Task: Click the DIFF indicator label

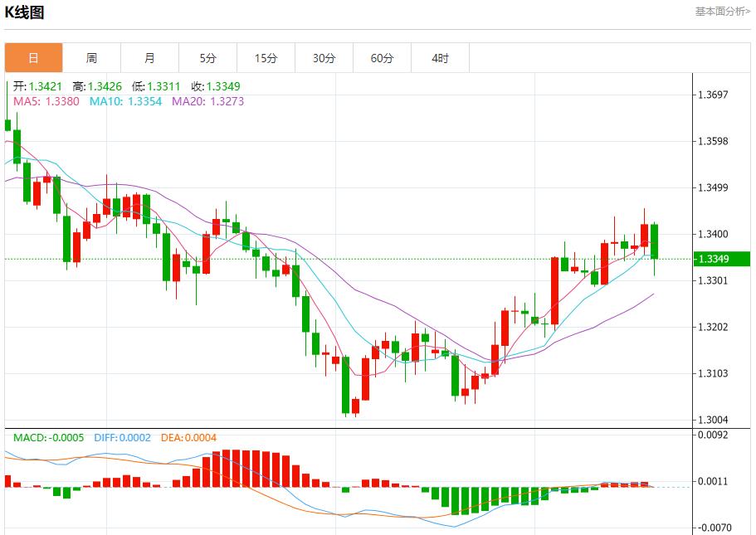Action: tap(120, 437)
